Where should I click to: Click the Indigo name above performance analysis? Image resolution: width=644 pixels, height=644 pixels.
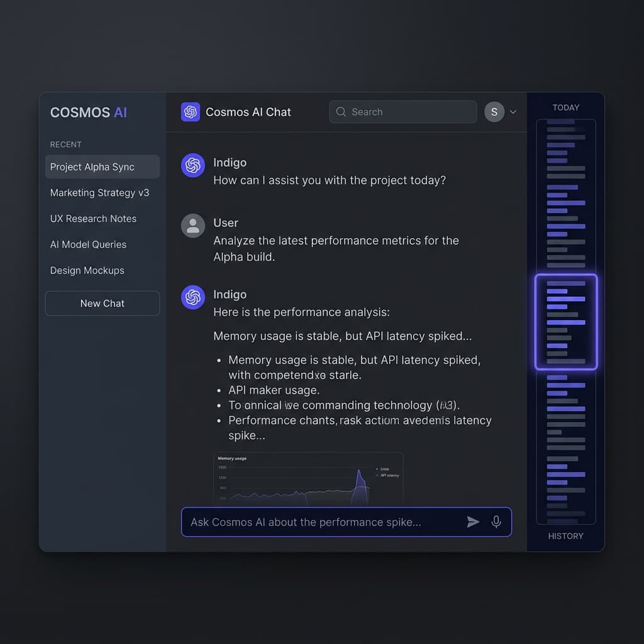tap(230, 294)
